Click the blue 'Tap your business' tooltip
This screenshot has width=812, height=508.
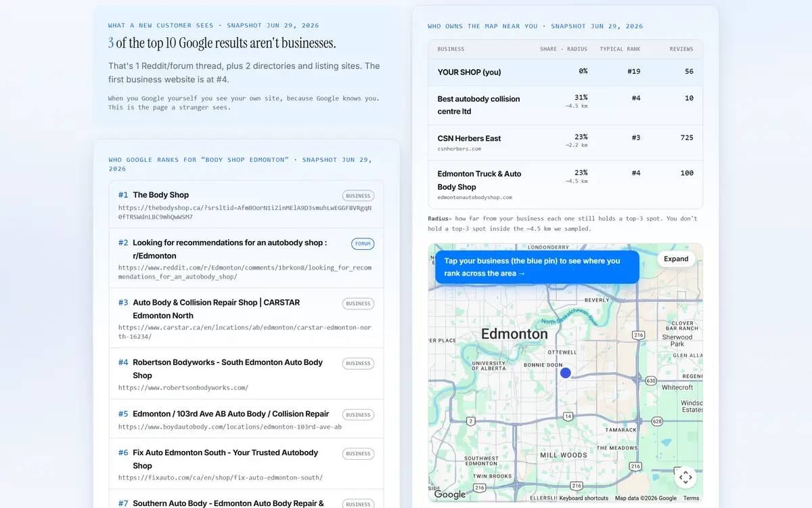click(537, 267)
